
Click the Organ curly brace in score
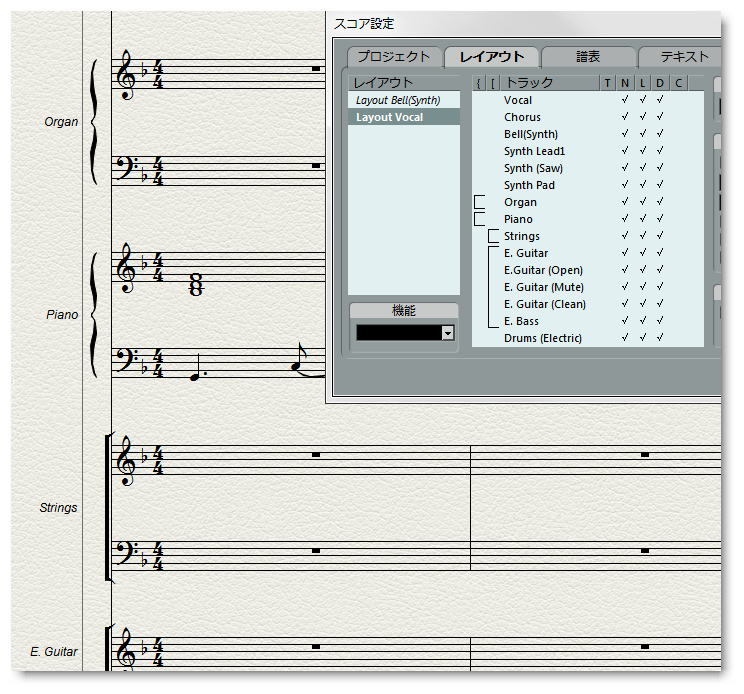click(94, 122)
